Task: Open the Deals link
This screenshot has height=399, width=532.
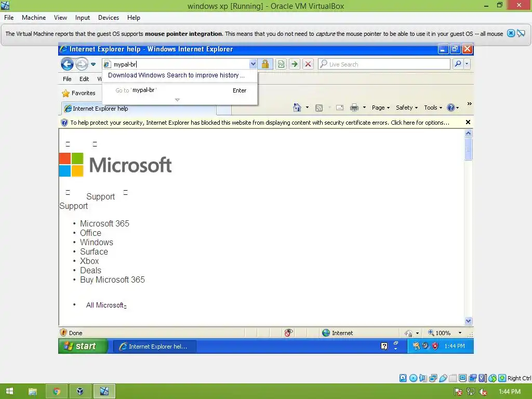Action: (90, 270)
